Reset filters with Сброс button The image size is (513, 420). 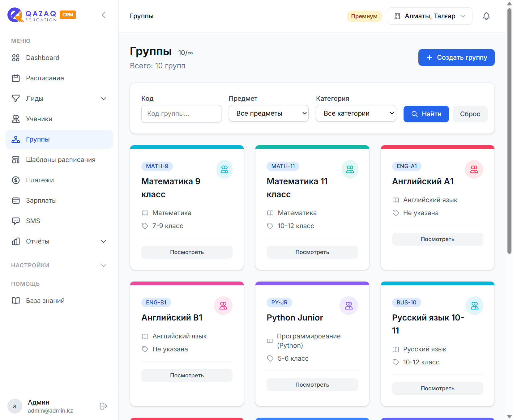[x=470, y=114]
